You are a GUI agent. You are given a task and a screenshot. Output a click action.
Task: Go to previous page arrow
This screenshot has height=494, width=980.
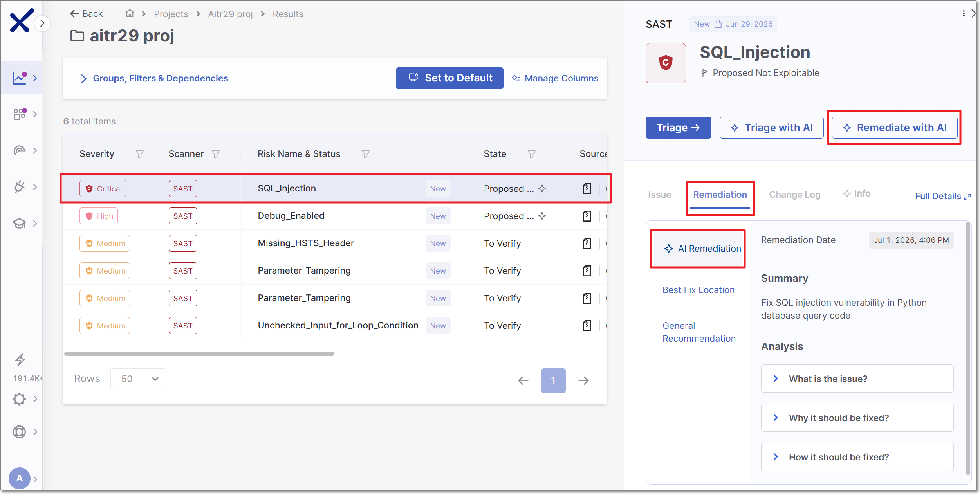pos(523,380)
